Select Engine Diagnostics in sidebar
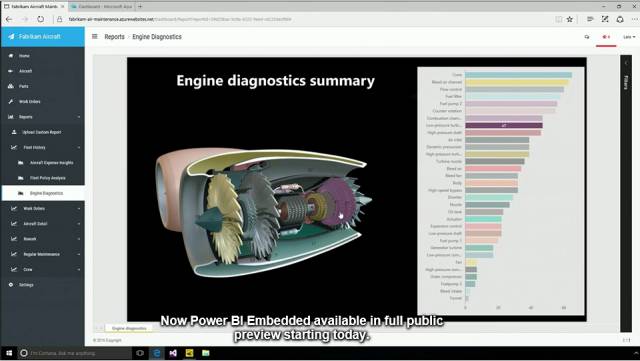 (x=43, y=193)
